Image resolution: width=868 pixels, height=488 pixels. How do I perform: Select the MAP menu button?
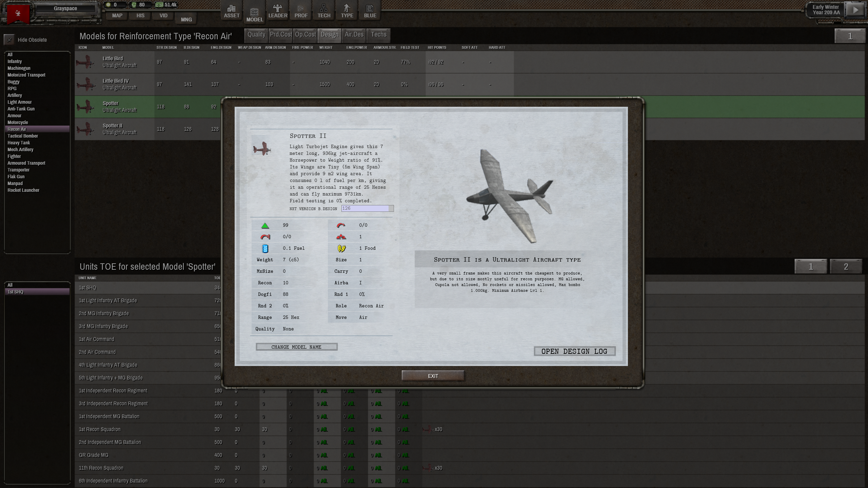(117, 16)
